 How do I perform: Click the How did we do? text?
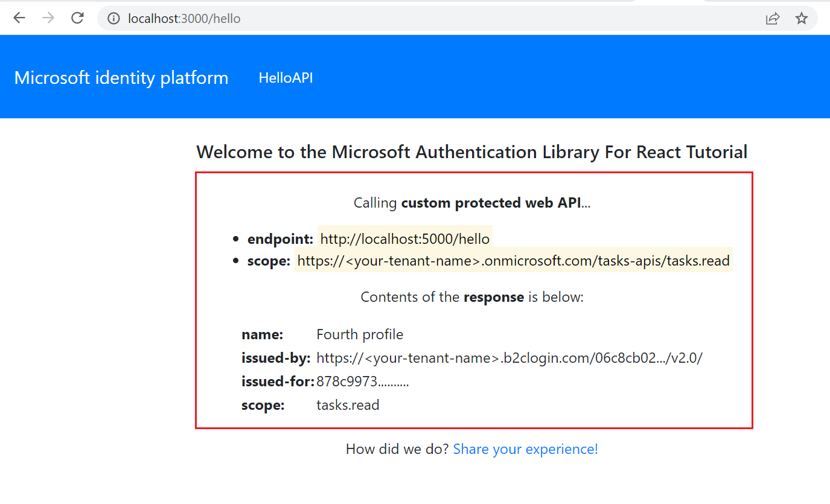pyautogui.click(x=397, y=449)
